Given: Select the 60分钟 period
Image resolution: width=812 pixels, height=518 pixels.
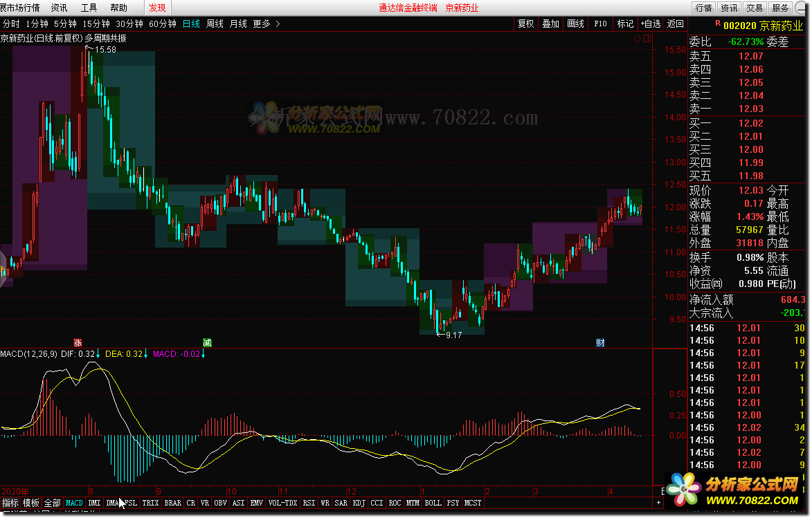Looking at the screenshot, I should click(163, 24).
